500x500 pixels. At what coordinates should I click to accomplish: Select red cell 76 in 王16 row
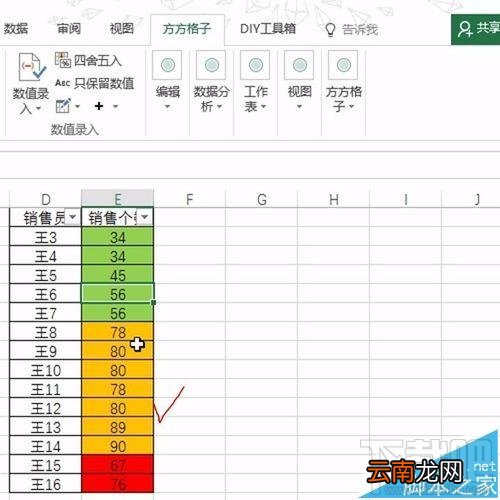pos(118,484)
